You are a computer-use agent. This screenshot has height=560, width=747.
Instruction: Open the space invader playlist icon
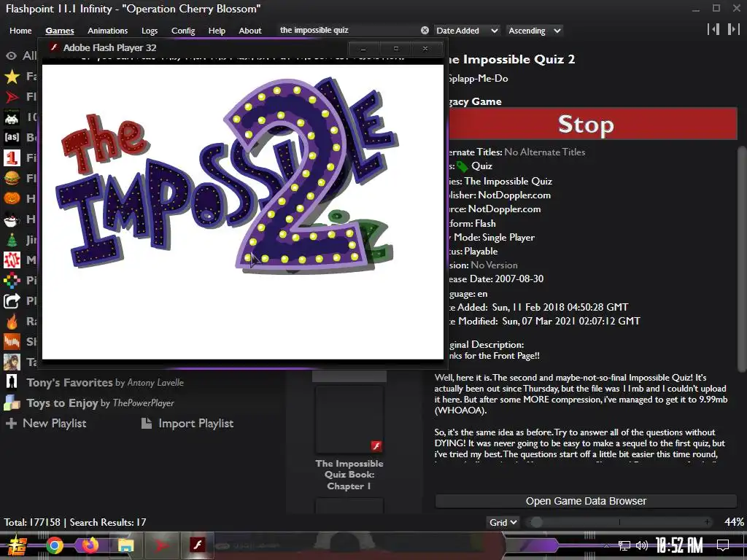click(12, 117)
